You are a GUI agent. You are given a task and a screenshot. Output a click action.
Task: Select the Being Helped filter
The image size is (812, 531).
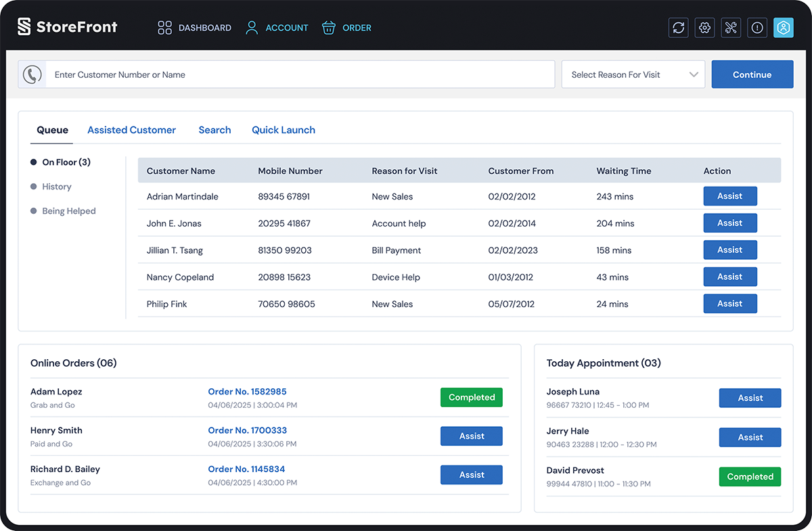coord(68,210)
